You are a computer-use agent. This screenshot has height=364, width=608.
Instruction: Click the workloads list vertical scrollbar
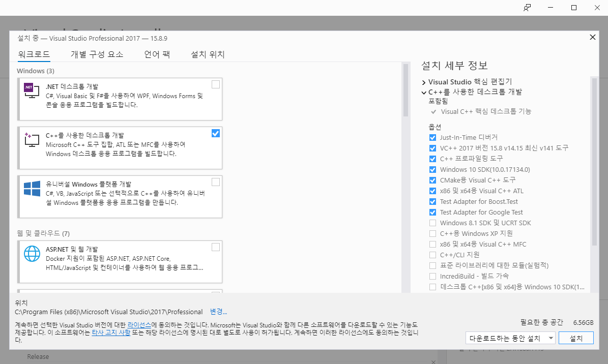pyautogui.click(x=406, y=90)
